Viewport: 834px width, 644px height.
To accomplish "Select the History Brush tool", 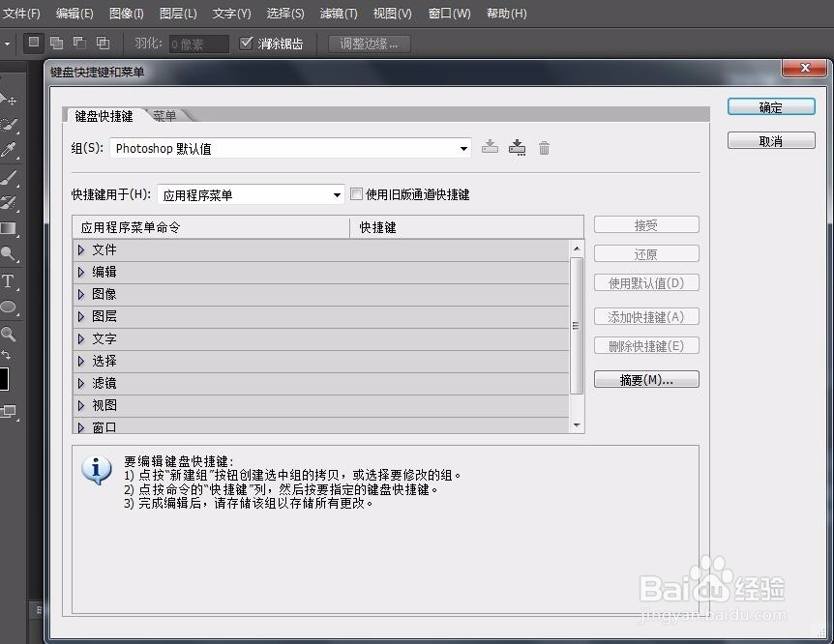I will click(x=9, y=203).
